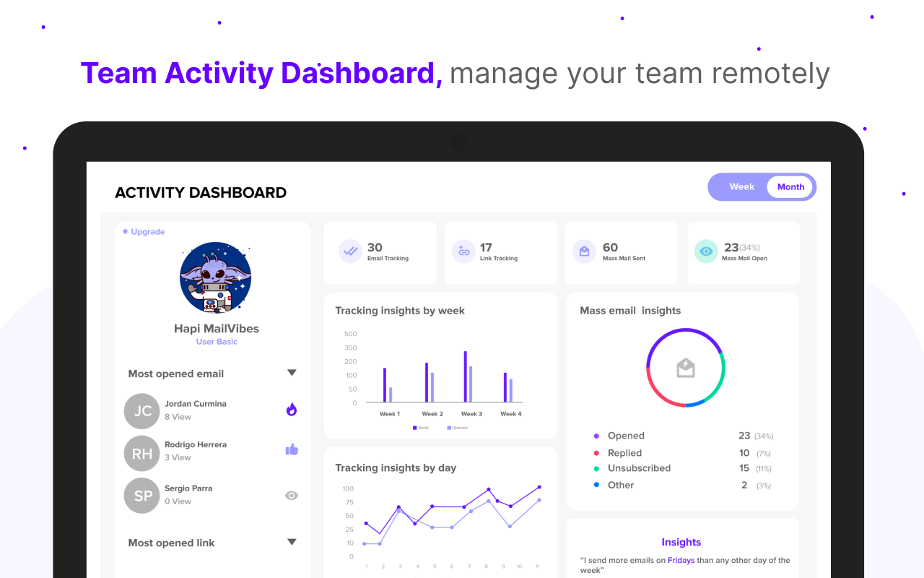Click the Email Tracking double-check icon

click(x=350, y=251)
